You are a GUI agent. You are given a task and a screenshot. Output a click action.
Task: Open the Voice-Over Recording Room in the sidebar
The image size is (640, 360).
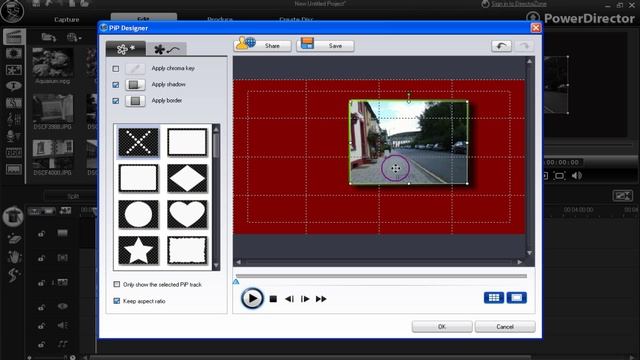(x=13, y=136)
